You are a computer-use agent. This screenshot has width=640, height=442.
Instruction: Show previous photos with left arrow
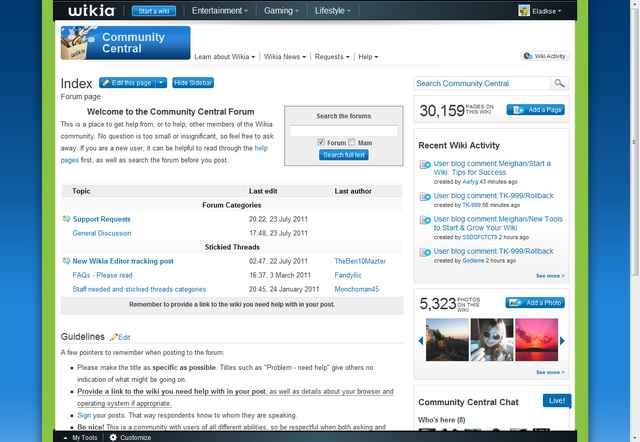421,340
